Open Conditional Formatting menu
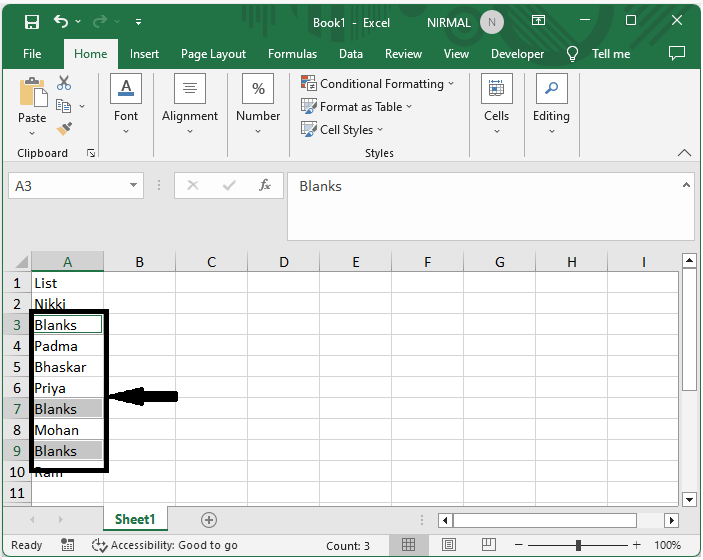The image size is (703, 560). [x=378, y=83]
